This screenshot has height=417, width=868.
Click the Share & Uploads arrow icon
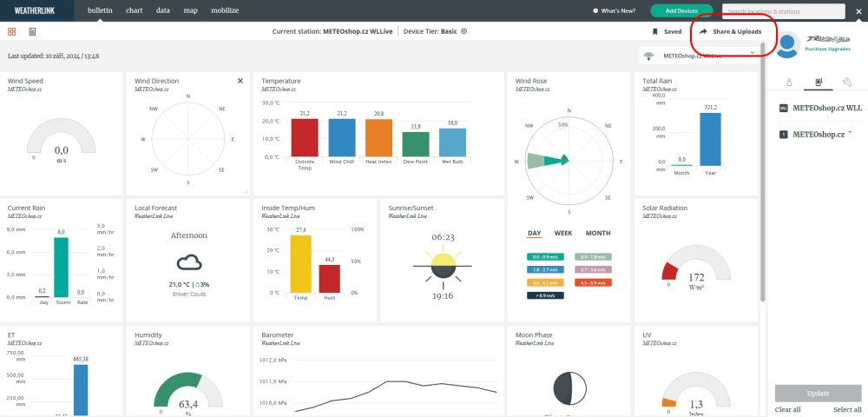703,31
